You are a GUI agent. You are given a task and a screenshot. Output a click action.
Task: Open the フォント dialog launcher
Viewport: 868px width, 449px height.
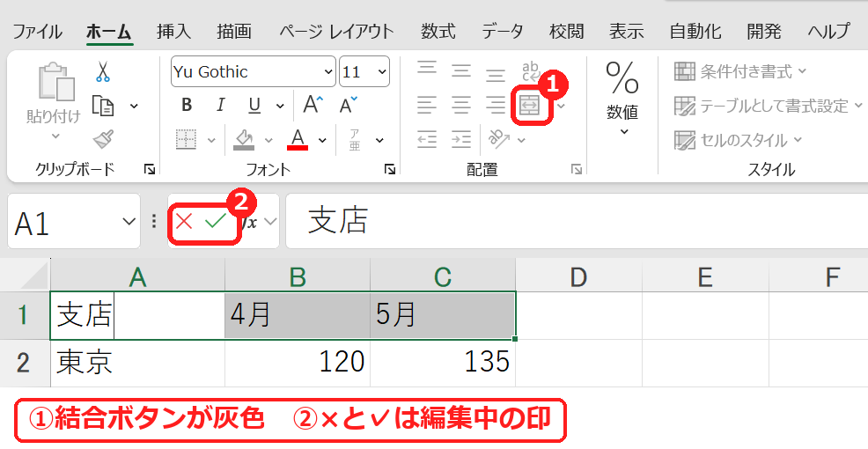(390, 170)
